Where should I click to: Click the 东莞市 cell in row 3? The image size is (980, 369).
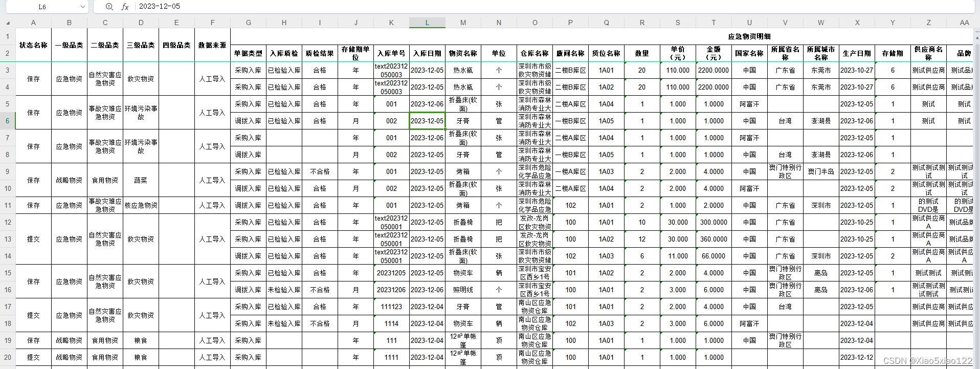821,70
